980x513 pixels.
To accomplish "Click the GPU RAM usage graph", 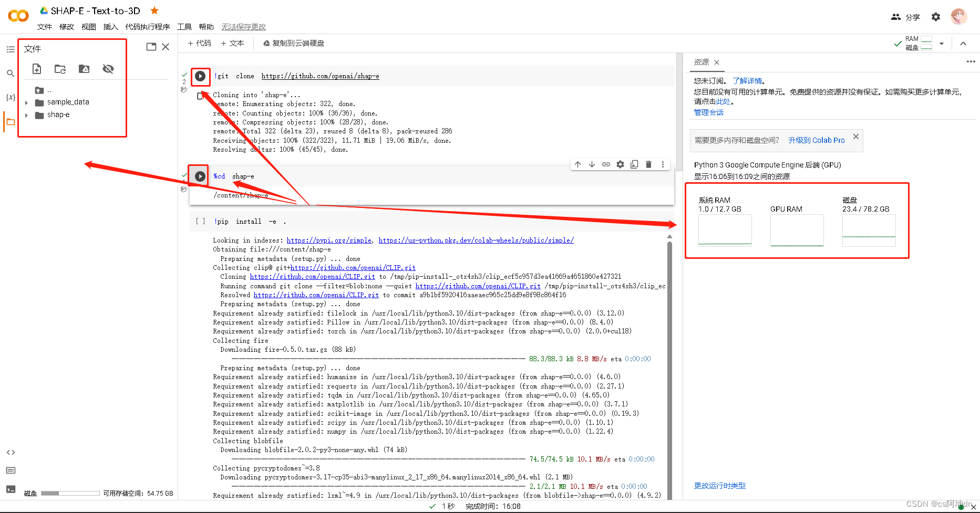I will point(797,231).
